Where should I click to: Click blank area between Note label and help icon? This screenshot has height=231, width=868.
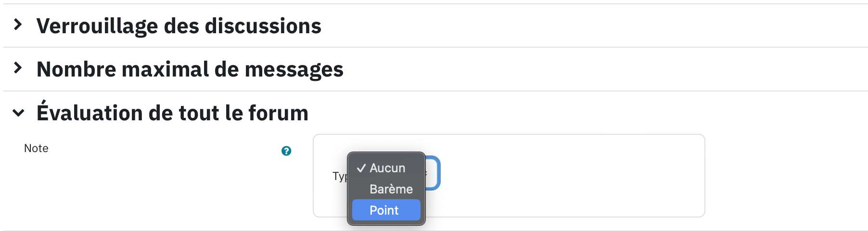click(164, 149)
